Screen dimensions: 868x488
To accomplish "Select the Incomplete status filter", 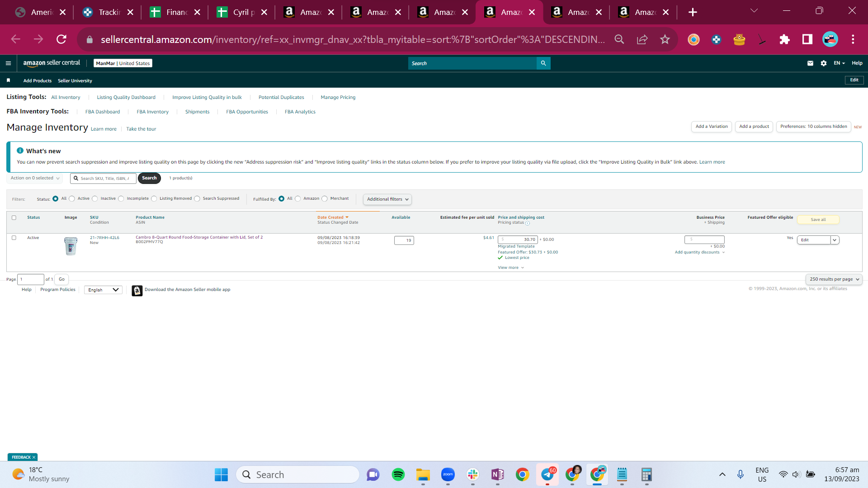I will tap(121, 199).
